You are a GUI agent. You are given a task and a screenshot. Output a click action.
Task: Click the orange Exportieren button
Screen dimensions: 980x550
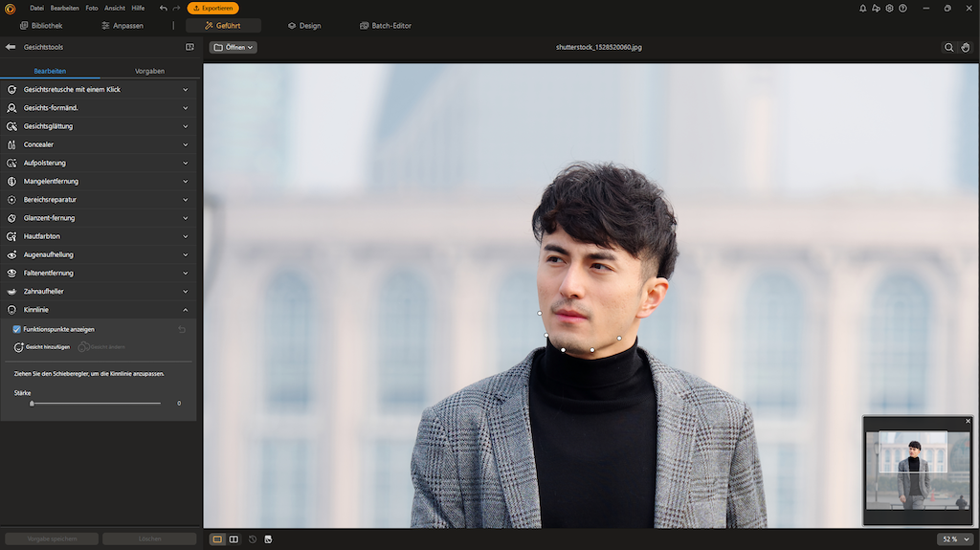click(x=212, y=8)
